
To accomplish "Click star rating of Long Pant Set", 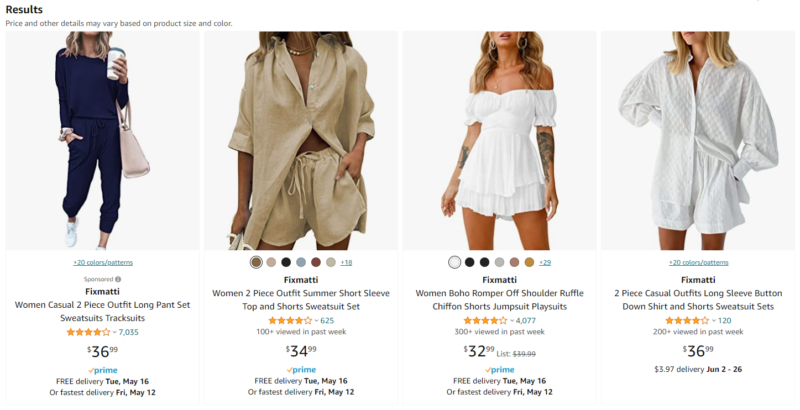I will 88,331.
